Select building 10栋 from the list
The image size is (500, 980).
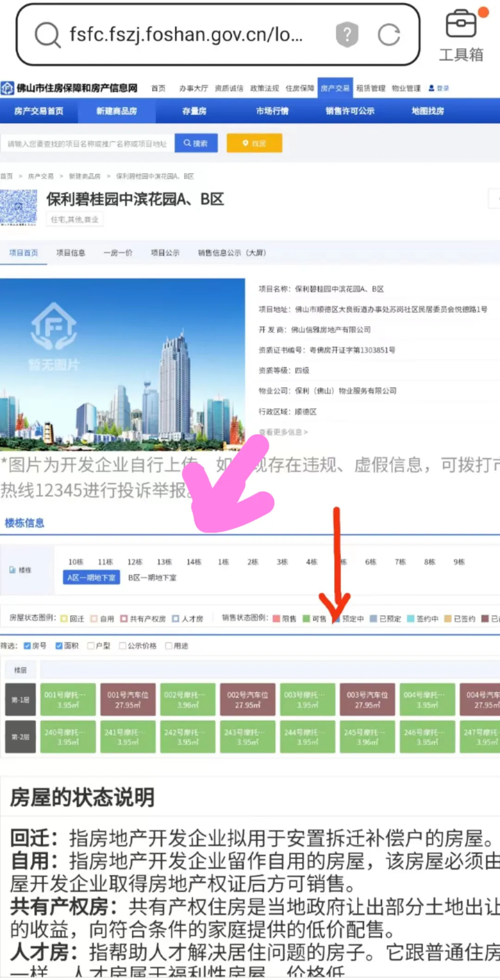pyautogui.click(x=75, y=562)
